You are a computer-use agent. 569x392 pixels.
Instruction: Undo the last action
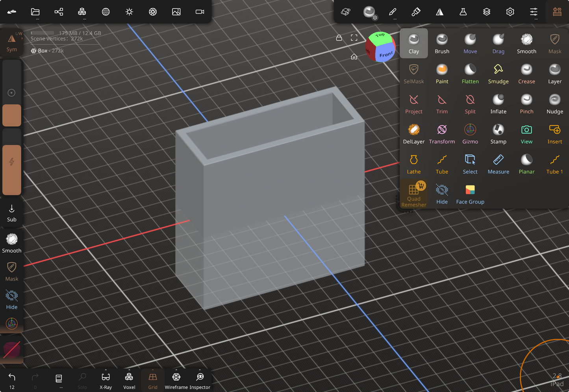pyautogui.click(x=12, y=380)
